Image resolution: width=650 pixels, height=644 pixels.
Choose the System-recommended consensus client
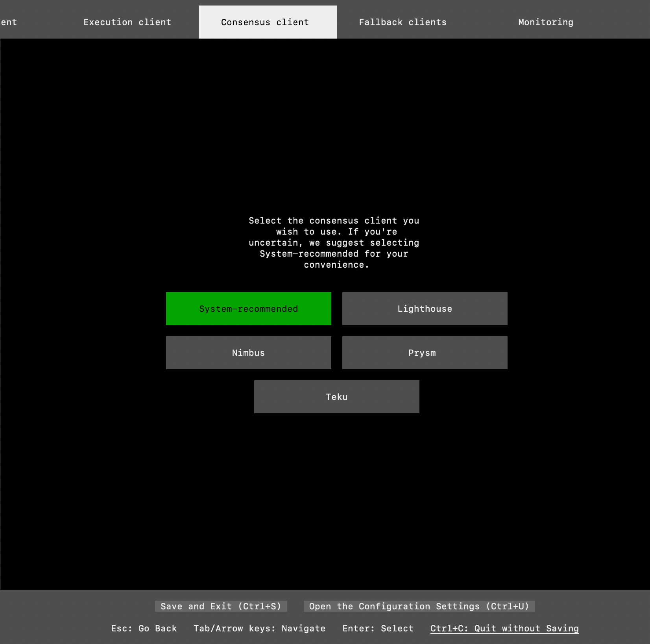(x=248, y=309)
